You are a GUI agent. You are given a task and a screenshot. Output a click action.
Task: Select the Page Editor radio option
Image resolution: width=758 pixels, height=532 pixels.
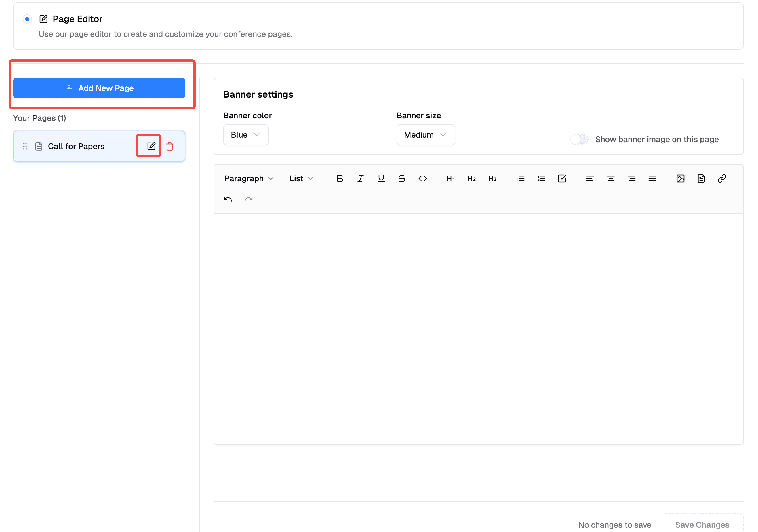pyautogui.click(x=27, y=19)
